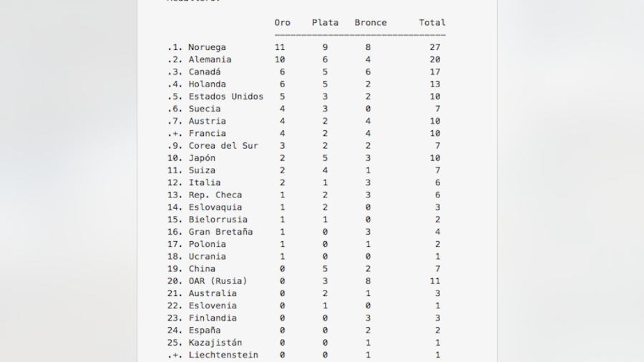
Task: Click the Estados Unidos entry
Action: [226, 97]
